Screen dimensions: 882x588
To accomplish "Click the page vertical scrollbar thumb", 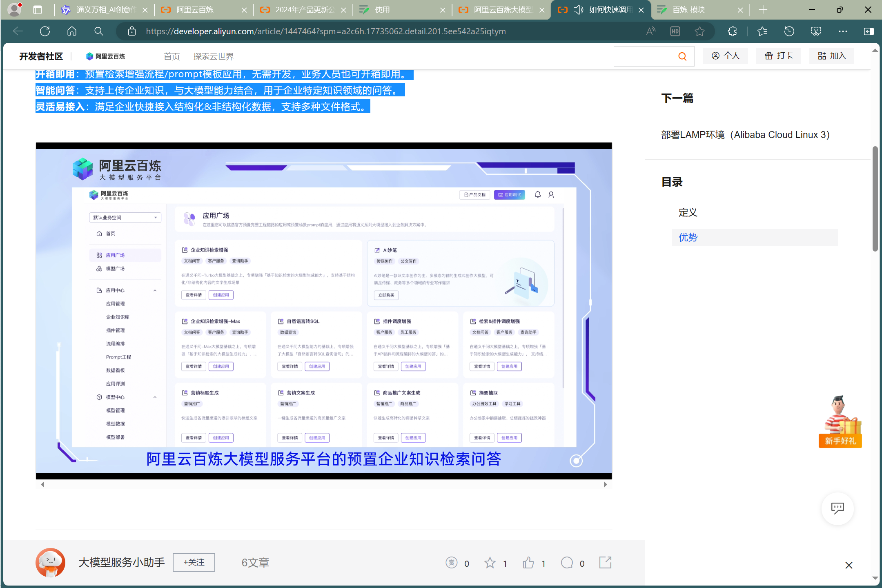I will pos(875,198).
